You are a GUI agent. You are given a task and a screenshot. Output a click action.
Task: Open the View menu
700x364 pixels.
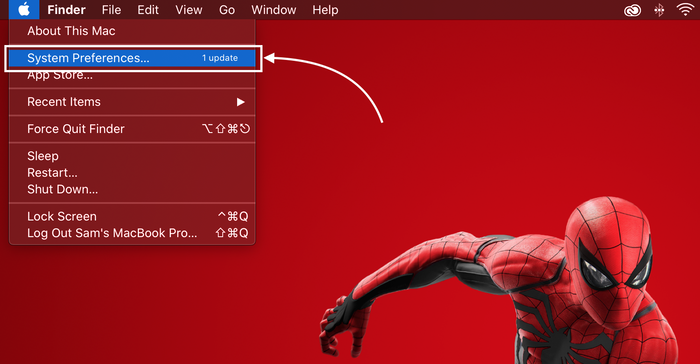(x=188, y=10)
